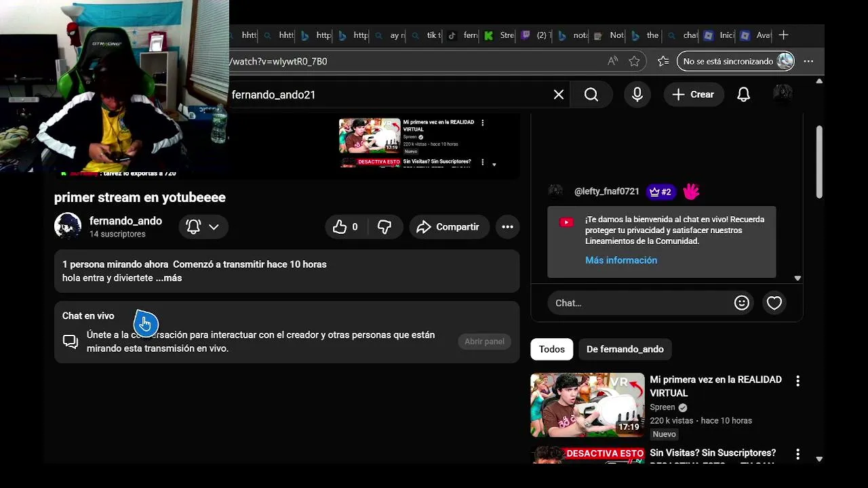
Task: Click the '14 suscriptores' text
Action: (x=117, y=234)
